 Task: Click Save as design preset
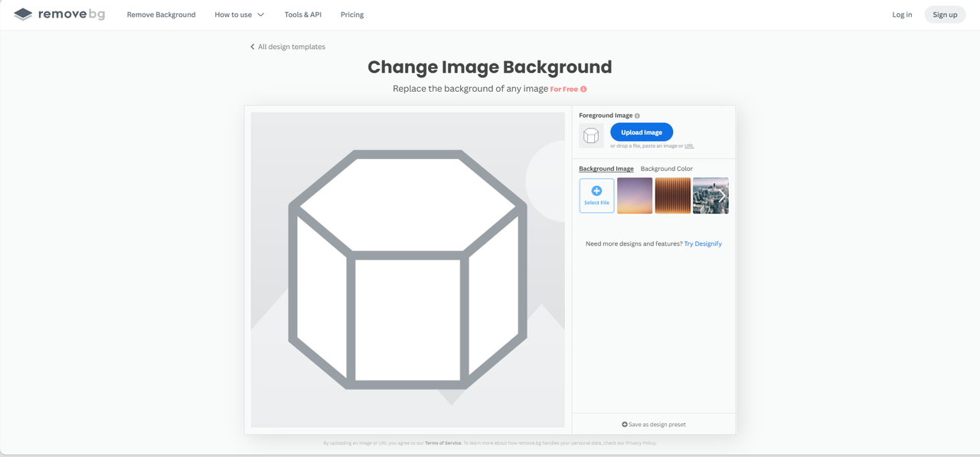(x=654, y=424)
